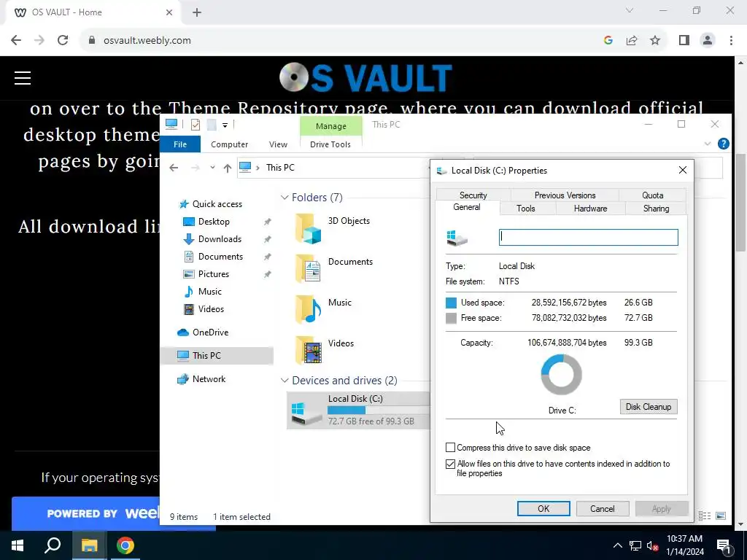
Task: Go up one level in Explorer
Action: pos(228,168)
